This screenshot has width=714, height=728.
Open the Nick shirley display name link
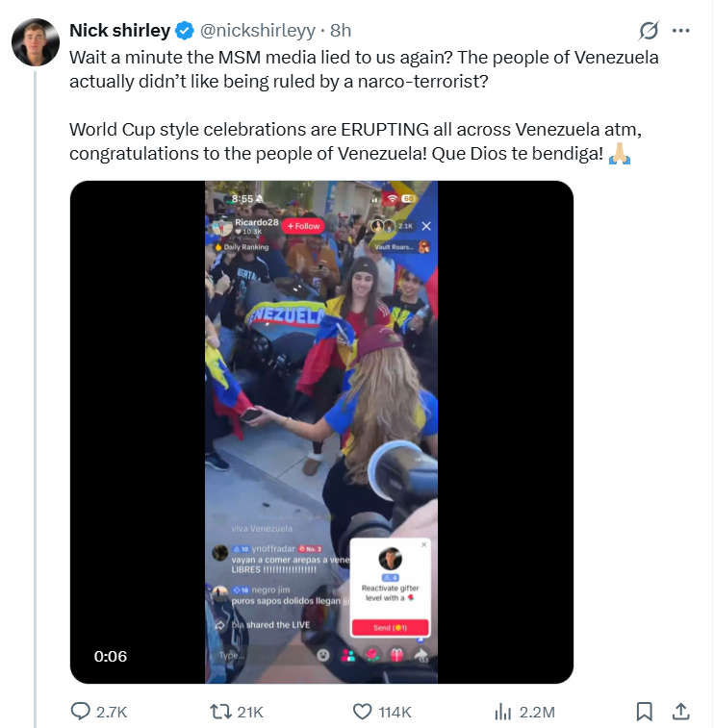(119, 31)
